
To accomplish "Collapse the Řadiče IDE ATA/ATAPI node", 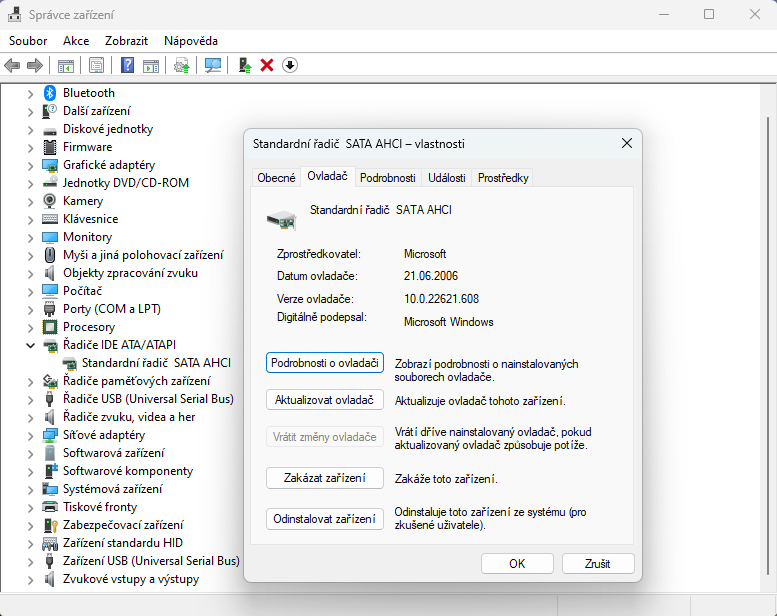I will tap(30, 345).
